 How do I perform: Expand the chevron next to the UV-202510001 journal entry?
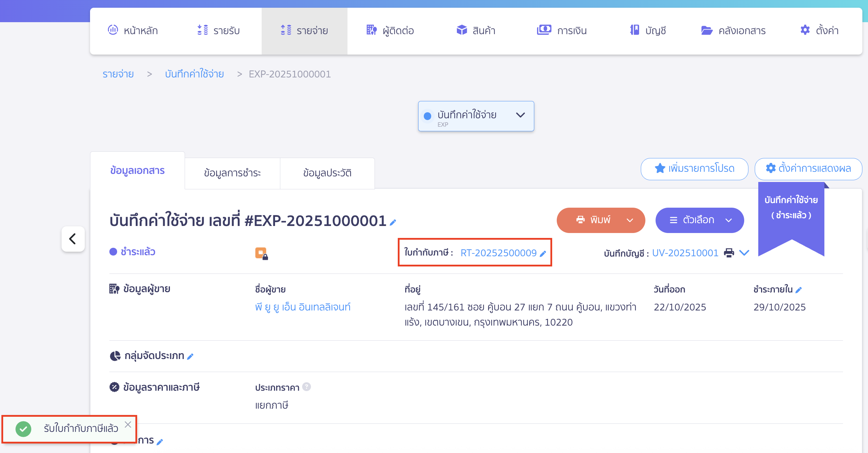point(745,253)
